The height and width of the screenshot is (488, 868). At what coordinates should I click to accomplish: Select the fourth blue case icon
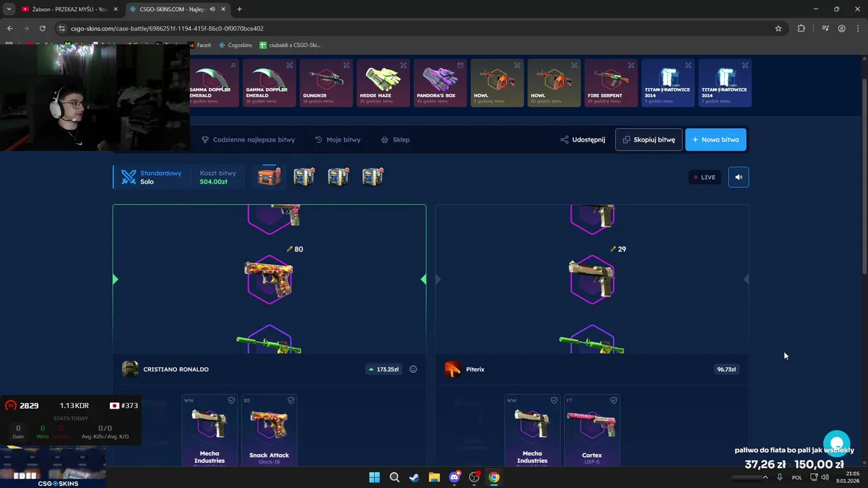[x=373, y=177]
